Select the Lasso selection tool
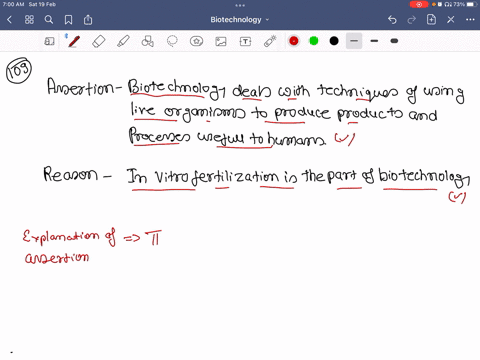This screenshot has width=480, height=360. click(x=172, y=41)
